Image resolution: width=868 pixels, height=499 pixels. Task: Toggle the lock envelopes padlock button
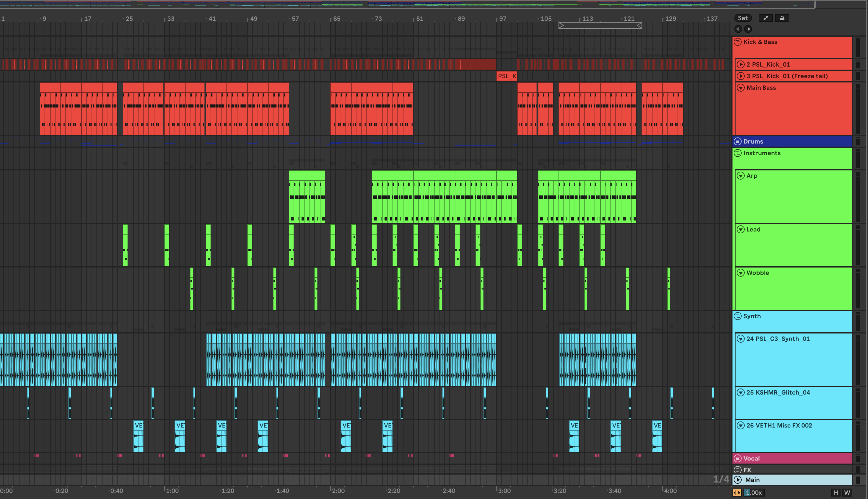pyautogui.click(x=782, y=18)
